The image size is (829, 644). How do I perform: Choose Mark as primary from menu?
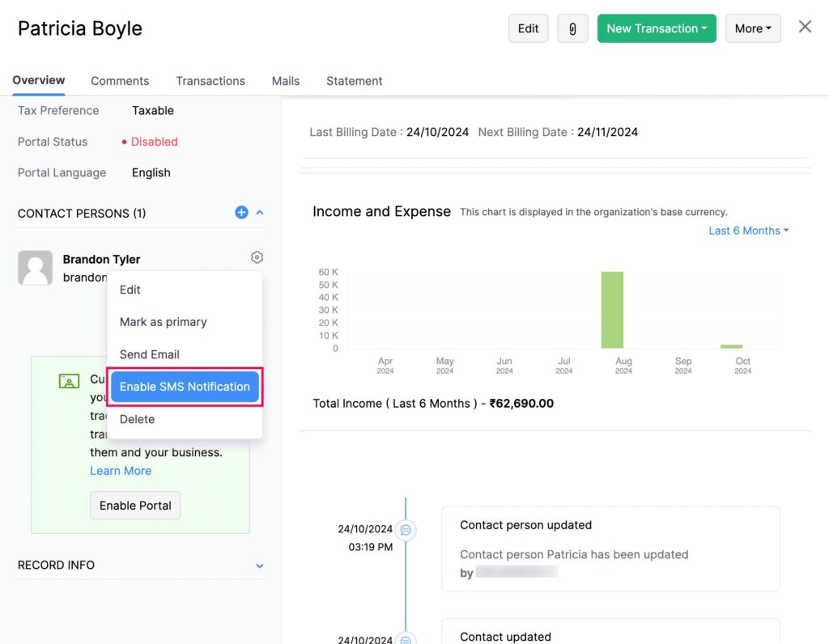click(x=164, y=322)
